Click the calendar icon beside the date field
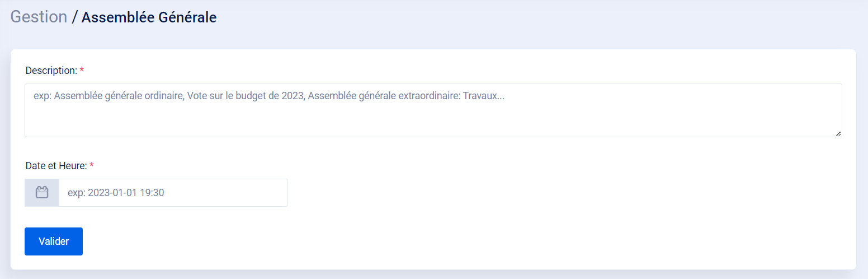 tap(42, 193)
